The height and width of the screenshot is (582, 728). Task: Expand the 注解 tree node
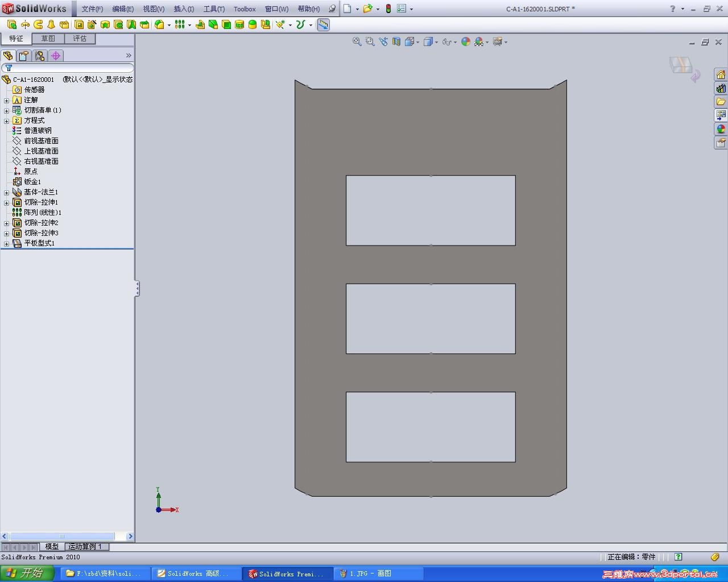[6, 100]
